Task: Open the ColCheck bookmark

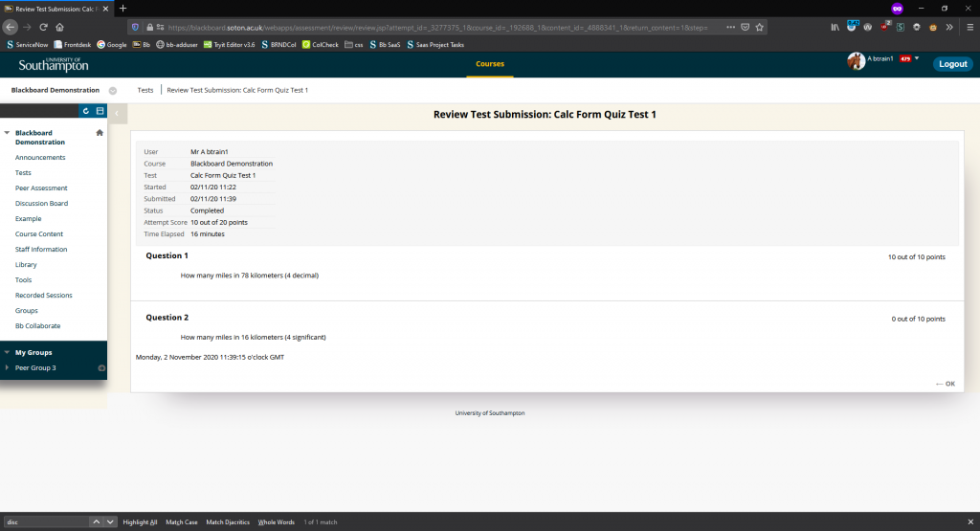Action: tap(320, 44)
